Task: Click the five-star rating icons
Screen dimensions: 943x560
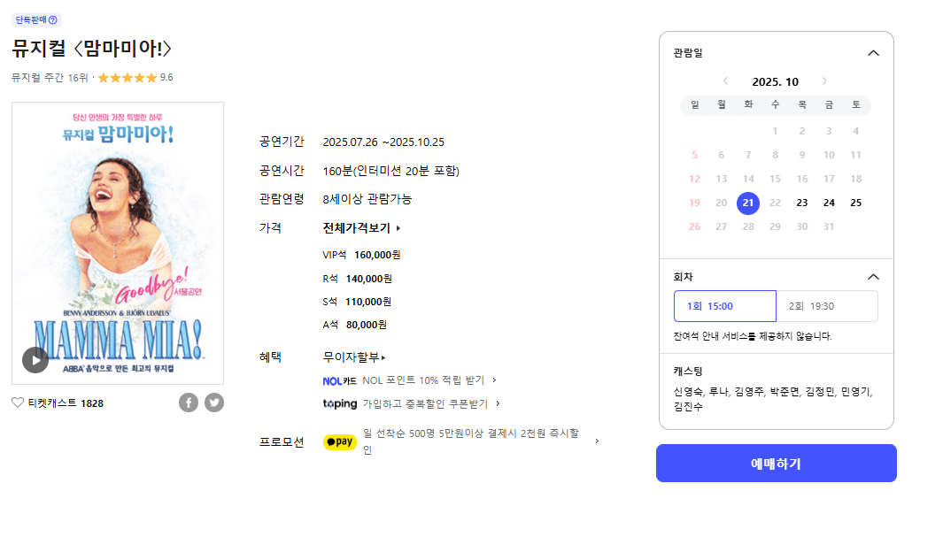Action: click(127, 78)
